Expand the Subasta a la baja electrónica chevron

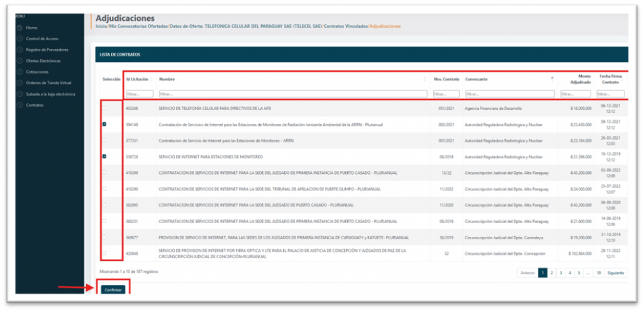[19, 94]
